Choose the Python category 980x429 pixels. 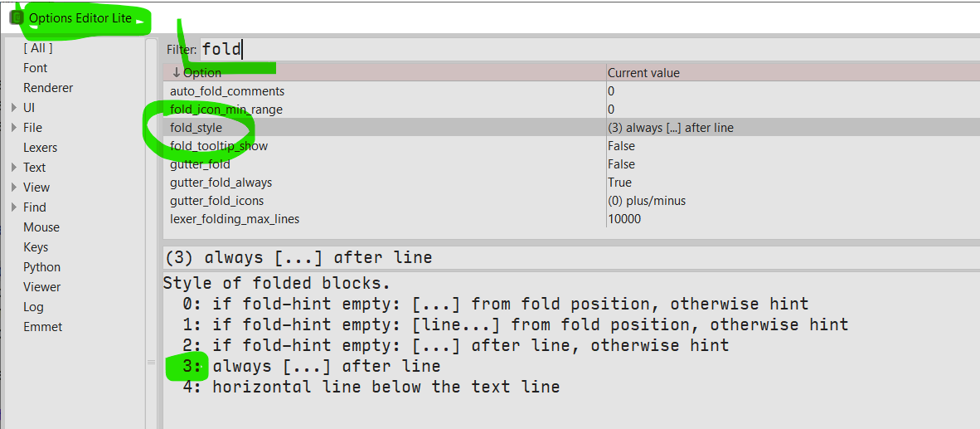[x=41, y=267]
